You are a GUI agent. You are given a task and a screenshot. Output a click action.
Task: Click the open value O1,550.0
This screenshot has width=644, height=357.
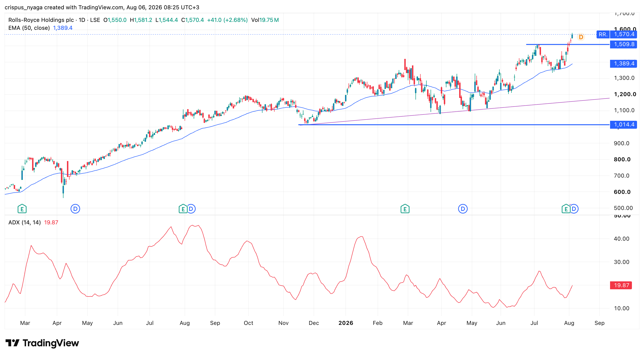click(x=115, y=20)
